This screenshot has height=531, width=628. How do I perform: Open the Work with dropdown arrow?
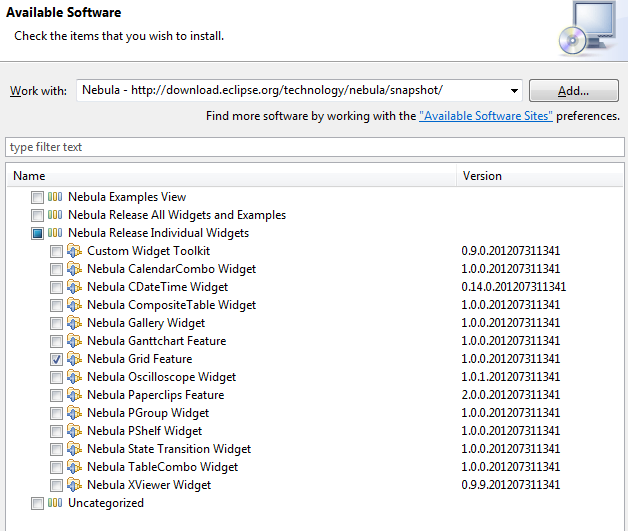point(514,91)
